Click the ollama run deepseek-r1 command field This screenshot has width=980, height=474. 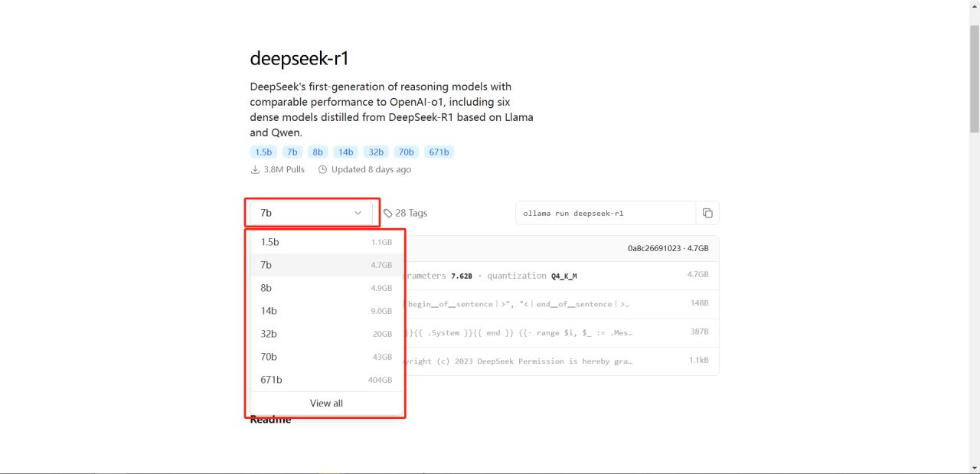606,213
